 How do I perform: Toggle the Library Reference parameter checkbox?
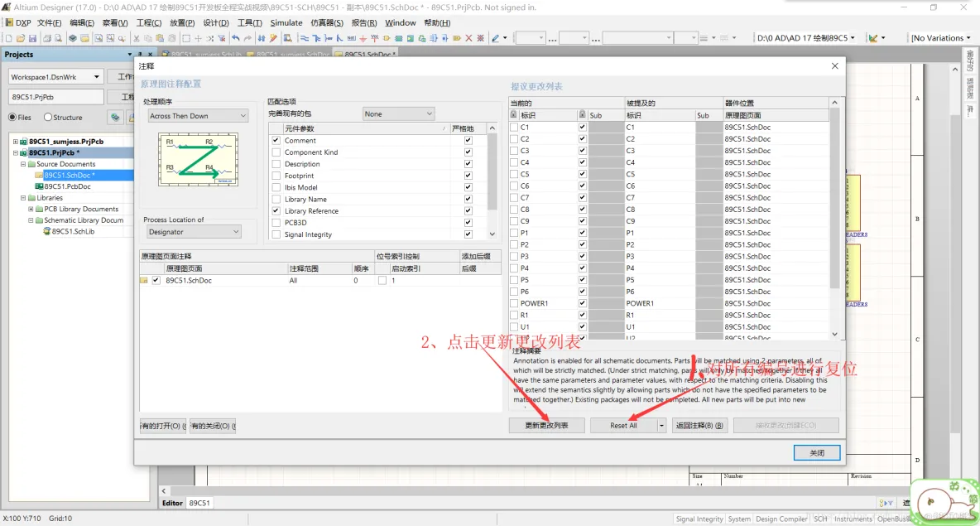click(x=276, y=210)
